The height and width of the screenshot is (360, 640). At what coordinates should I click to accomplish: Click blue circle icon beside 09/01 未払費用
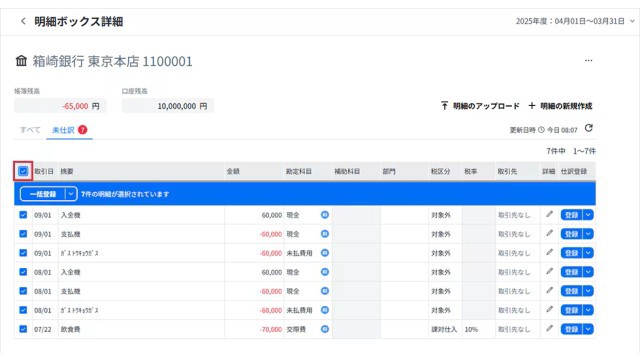(324, 253)
